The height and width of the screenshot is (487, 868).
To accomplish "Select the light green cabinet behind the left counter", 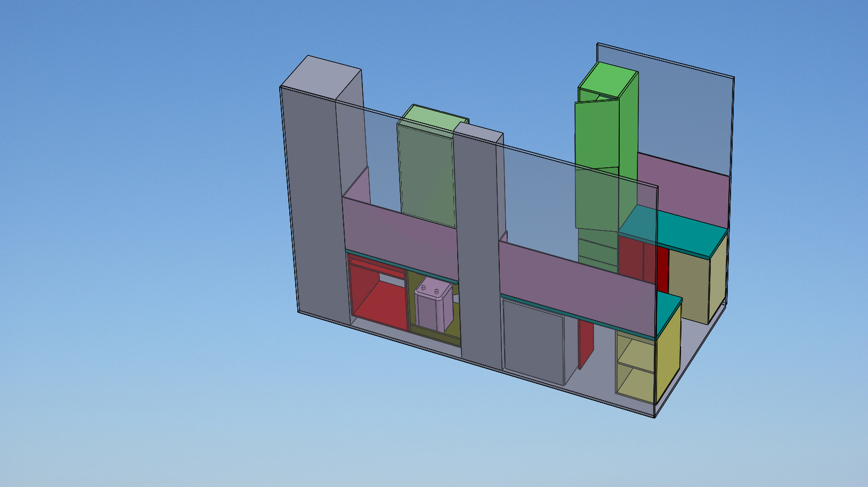I will pyautogui.click(x=426, y=171).
